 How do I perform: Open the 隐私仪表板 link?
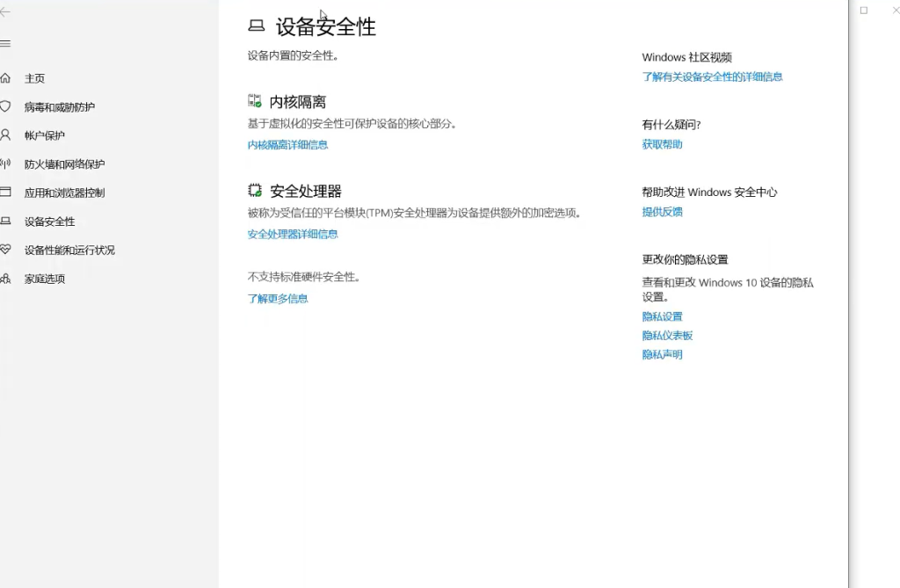point(667,336)
